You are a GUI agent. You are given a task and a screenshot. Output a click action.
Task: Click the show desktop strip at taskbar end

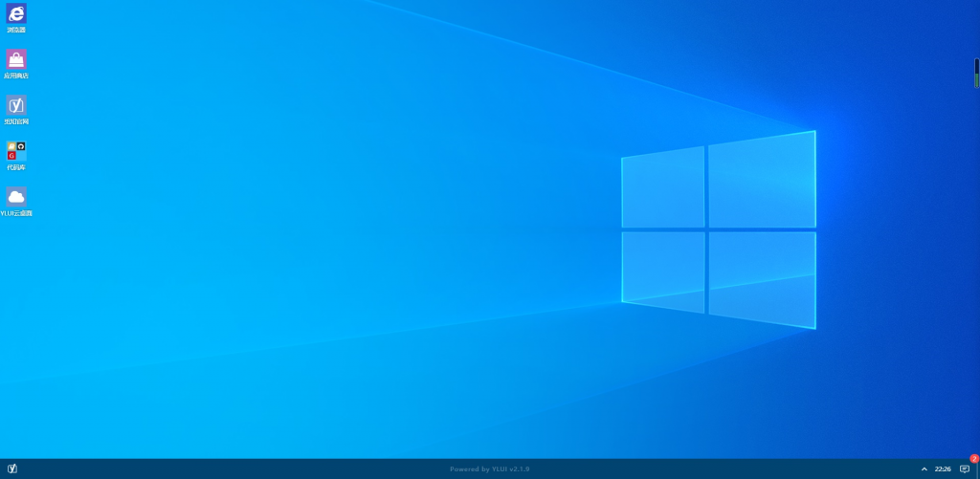click(x=977, y=469)
